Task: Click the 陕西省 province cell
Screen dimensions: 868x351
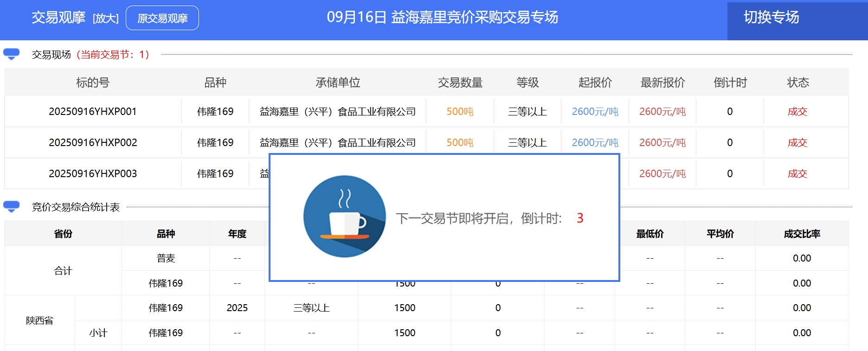Action: 39,320
